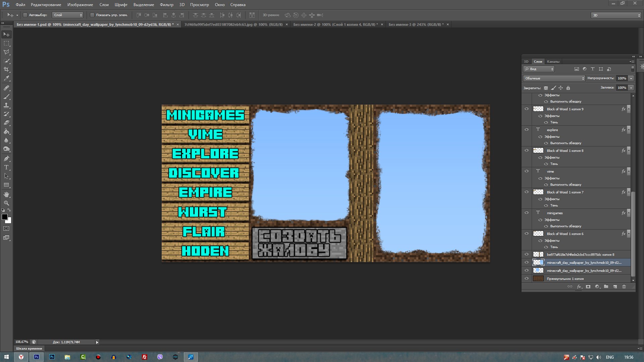
Task: Toggle Тень effect on Block of Wood копия 8
Action: 546,164
